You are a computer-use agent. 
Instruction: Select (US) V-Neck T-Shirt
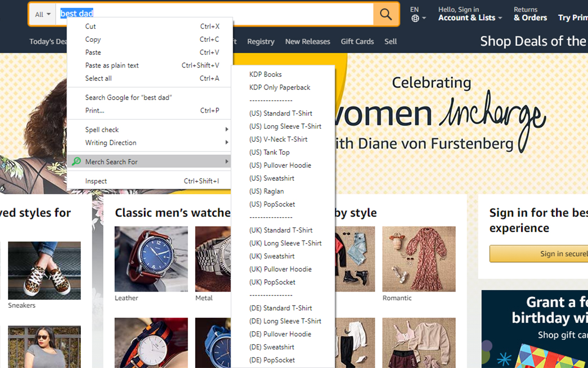coord(283,139)
